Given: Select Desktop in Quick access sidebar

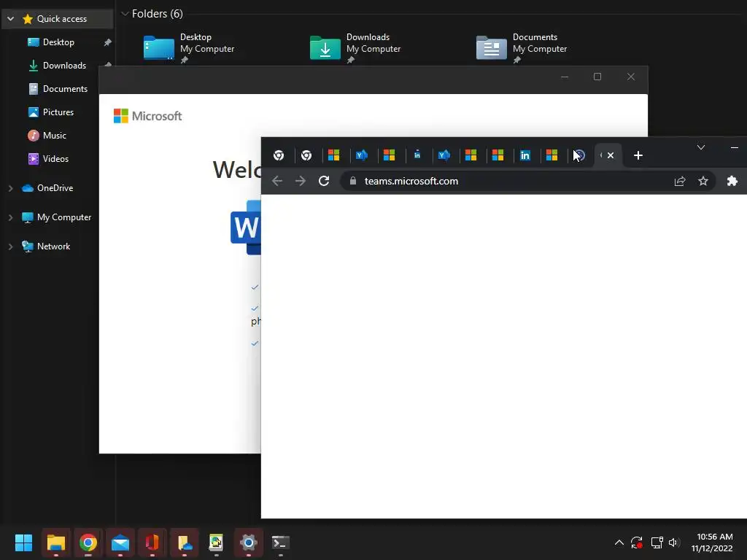Looking at the screenshot, I should 58,42.
